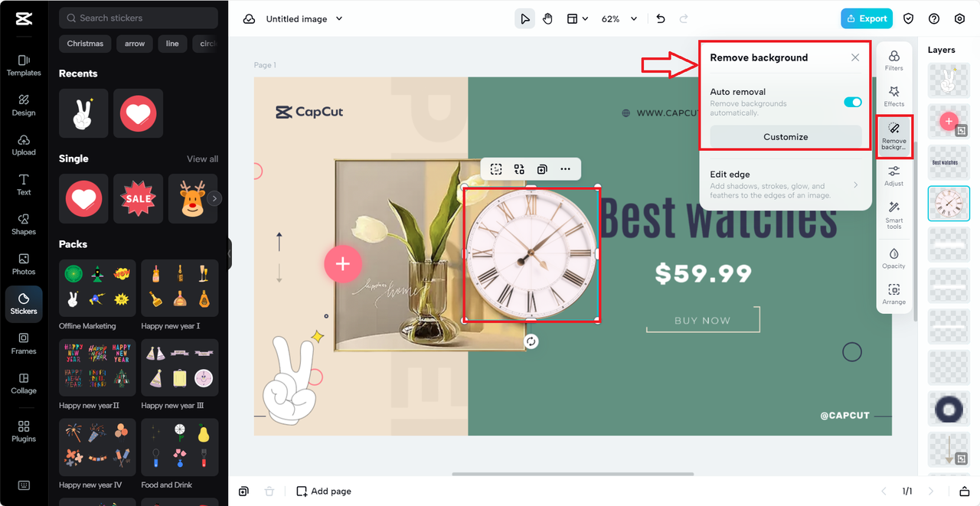Viewport: 980px width, 506px height.
Task: Open the Untitled image name dropdown
Action: pyautogui.click(x=304, y=19)
